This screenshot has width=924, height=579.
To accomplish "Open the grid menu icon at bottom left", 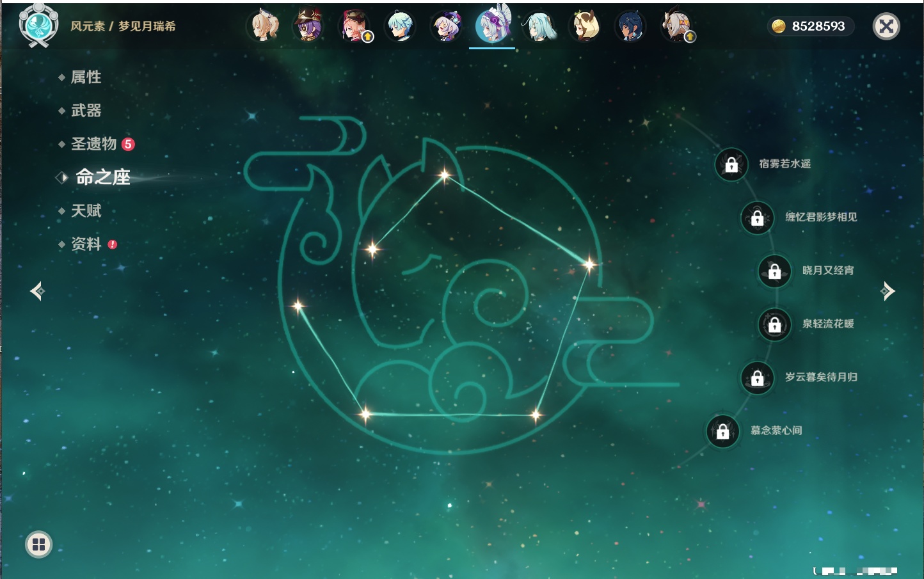I will click(38, 544).
